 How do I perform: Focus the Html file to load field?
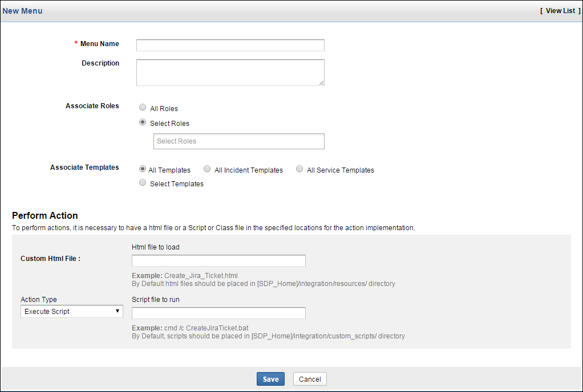(218, 261)
